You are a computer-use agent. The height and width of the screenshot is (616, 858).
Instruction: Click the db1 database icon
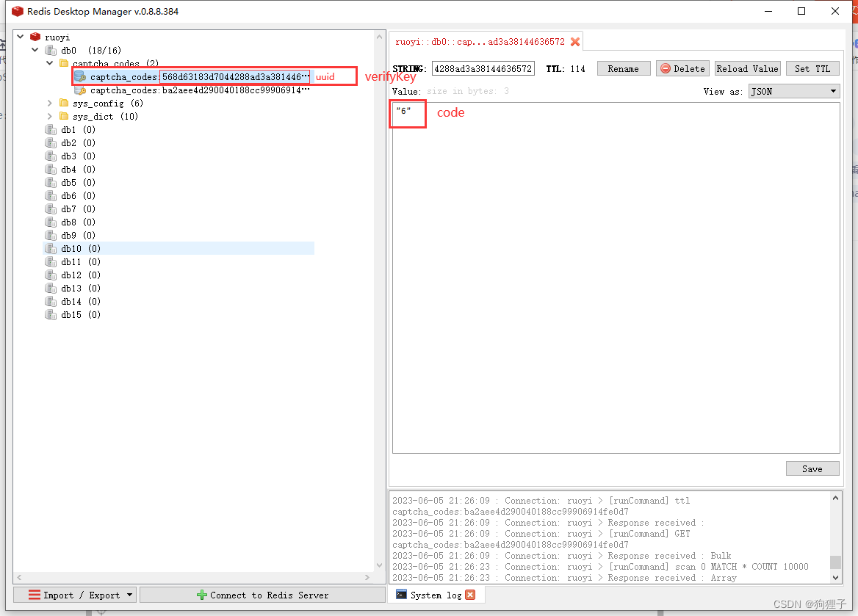[x=51, y=130]
